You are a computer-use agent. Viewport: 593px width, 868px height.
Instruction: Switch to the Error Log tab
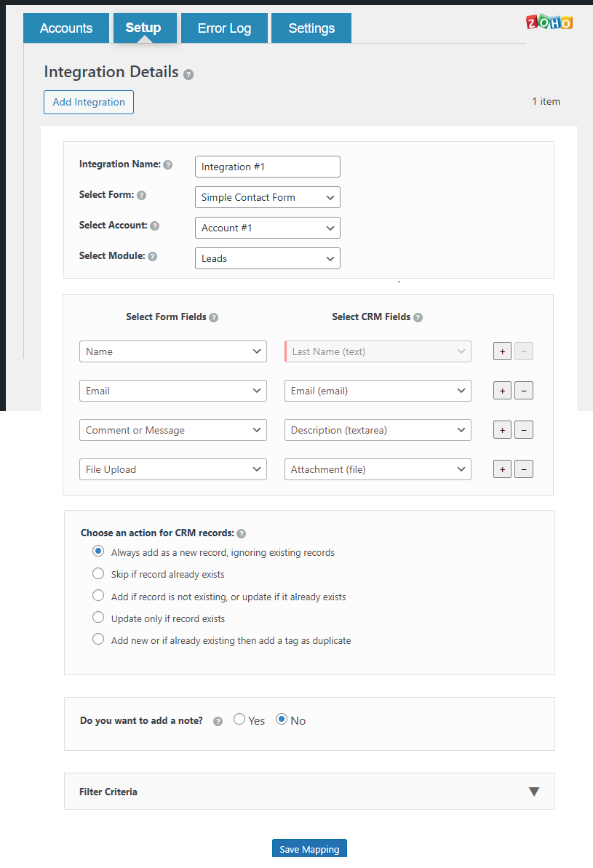coord(224,28)
